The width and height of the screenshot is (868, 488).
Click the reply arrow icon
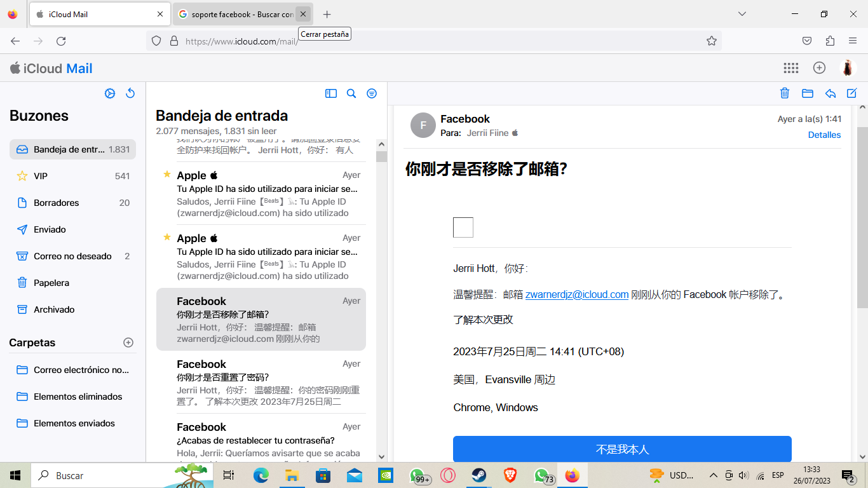click(x=830, y=93)
